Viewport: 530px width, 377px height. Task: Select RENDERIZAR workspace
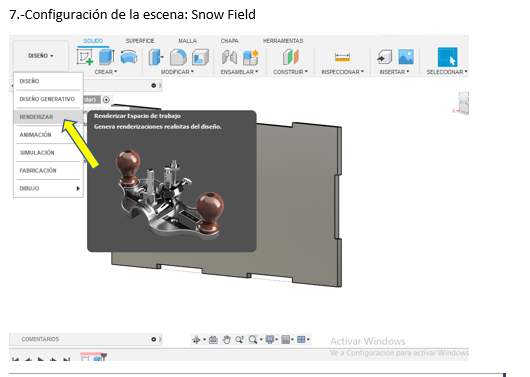[x=48, y=117]
